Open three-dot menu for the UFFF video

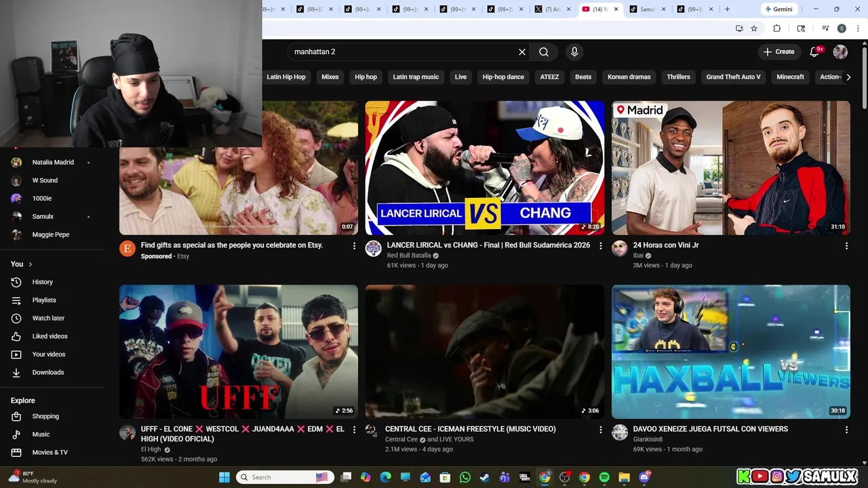tap(354, 430)
